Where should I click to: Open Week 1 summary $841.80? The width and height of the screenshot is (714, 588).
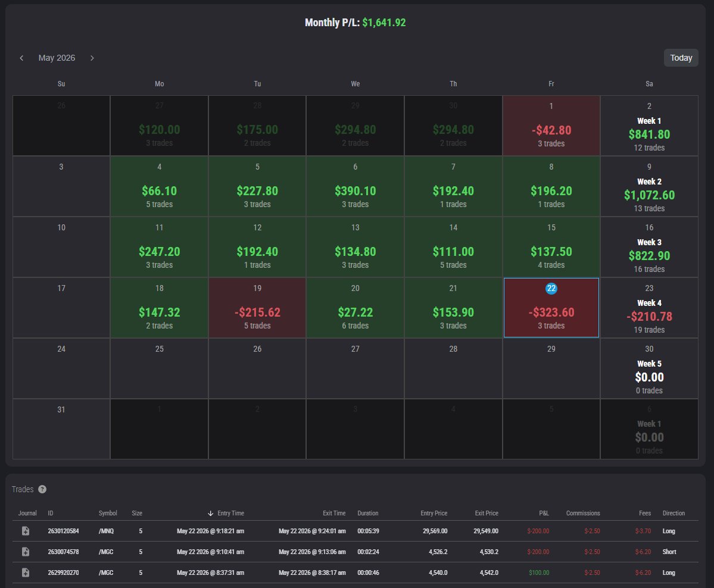(x=649, y=126)
